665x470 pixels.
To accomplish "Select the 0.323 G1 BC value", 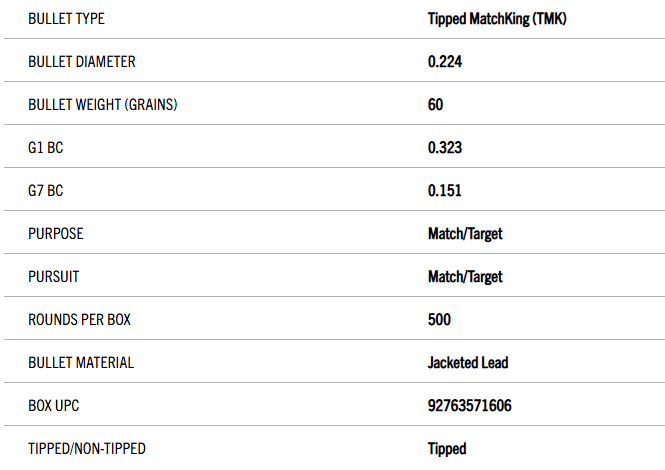I will (x=445, y=148).
